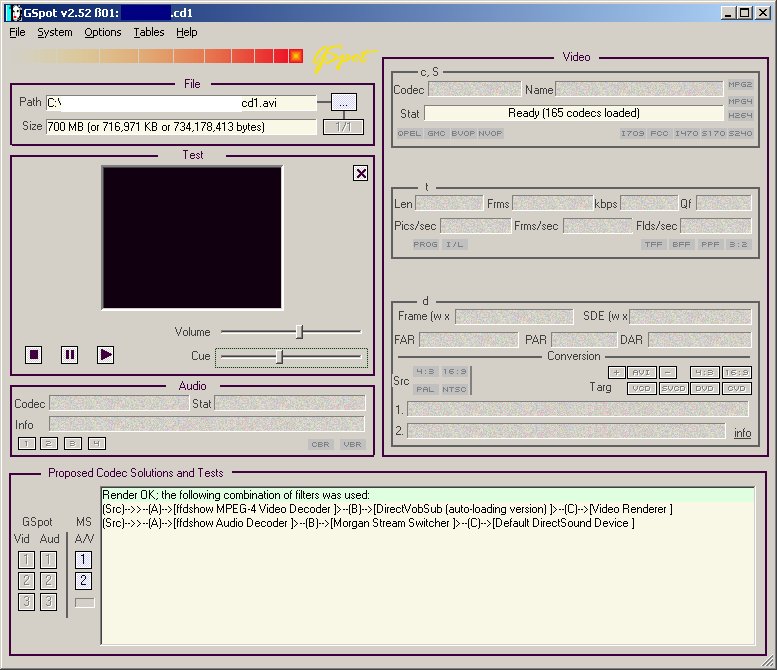The image size is (777, 670).
Task: Click the video Stat field reading 'Ready'
Action: tap(574, 113)
